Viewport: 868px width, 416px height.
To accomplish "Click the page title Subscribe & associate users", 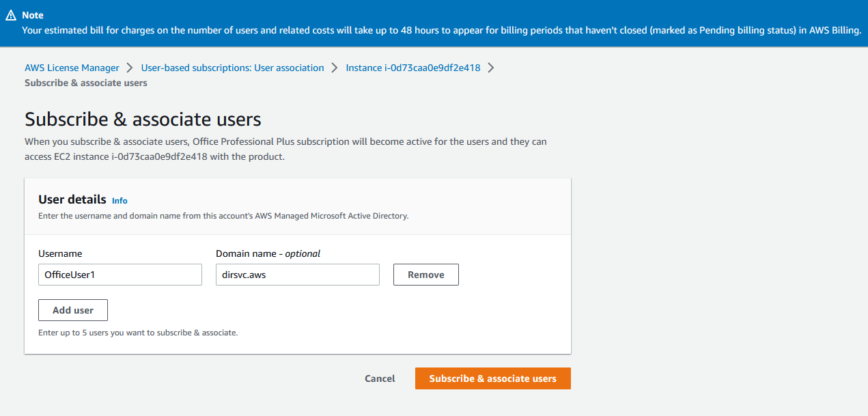I will click(142, 118).
